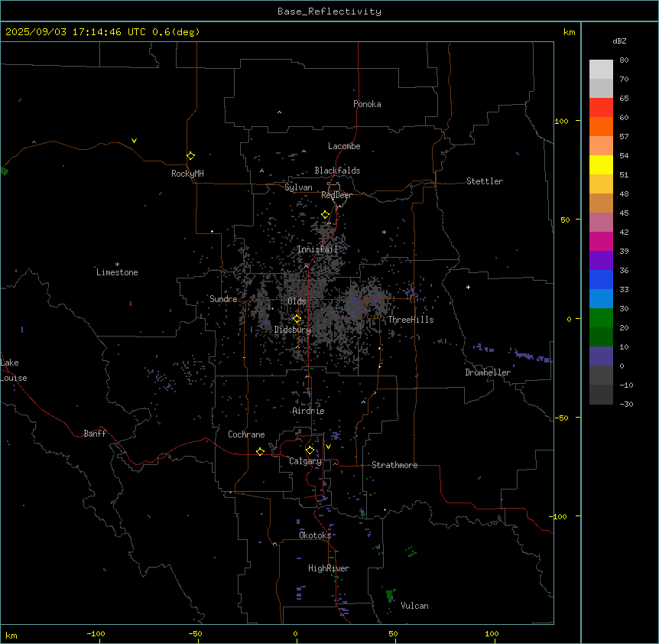
Task: Click the yellow diamond marker above Didsbury
Action: (x=297, y=319)
